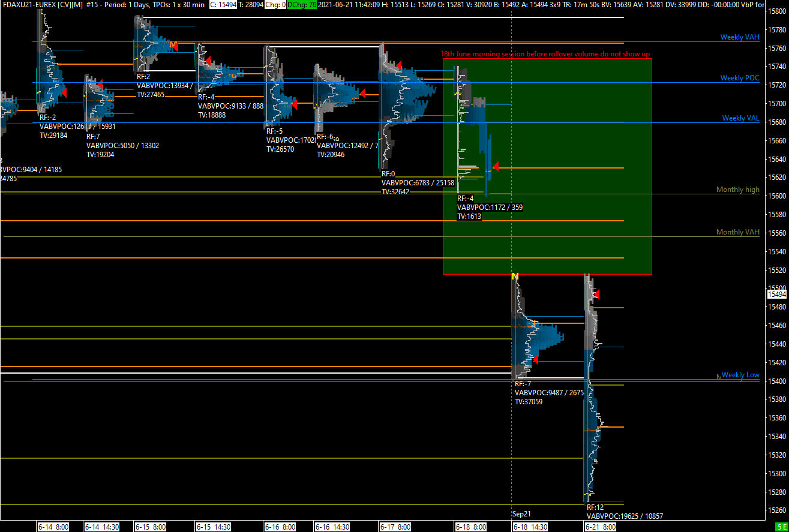Click the 'Sep21' contract rollover label
789x532 pixels.
(521, 514)
